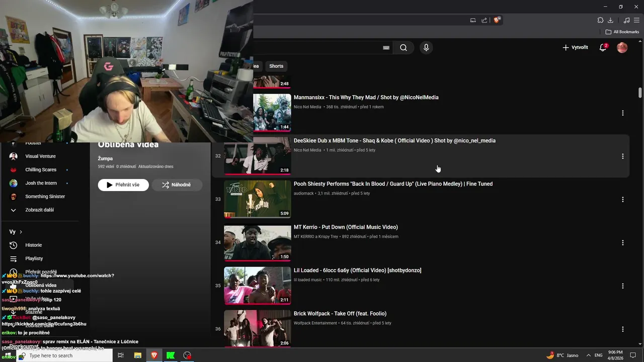Open OBS Studio from the taskbar
Viewport: 644px width, 362px height.
coord(187,355)
